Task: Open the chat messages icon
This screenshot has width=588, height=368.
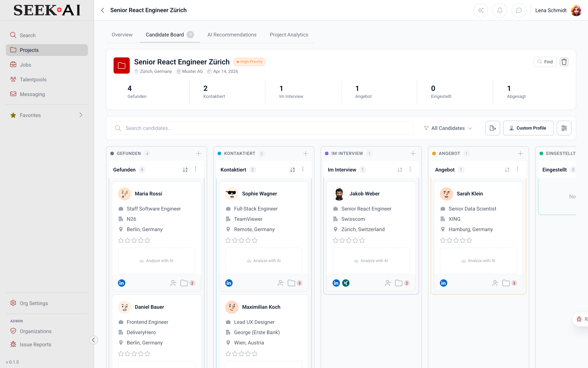Action: click(x=519, y=10)
